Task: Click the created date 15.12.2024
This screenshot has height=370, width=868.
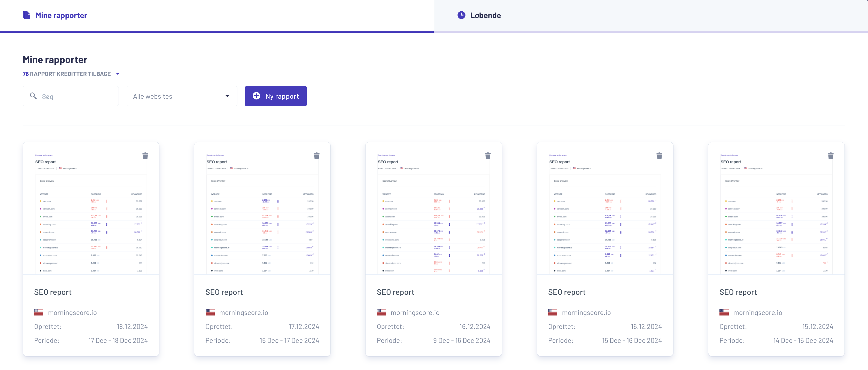Action: coord(818,327)
